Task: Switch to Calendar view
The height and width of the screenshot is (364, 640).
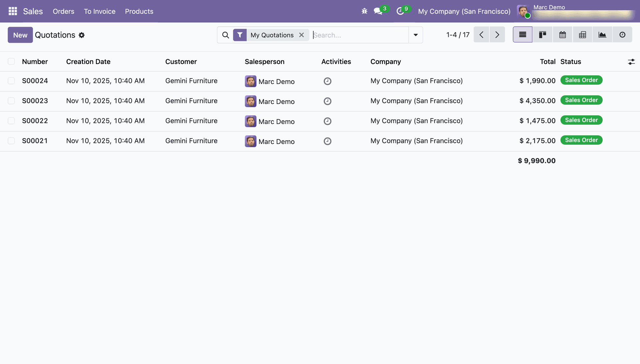Action: point(562,35)
